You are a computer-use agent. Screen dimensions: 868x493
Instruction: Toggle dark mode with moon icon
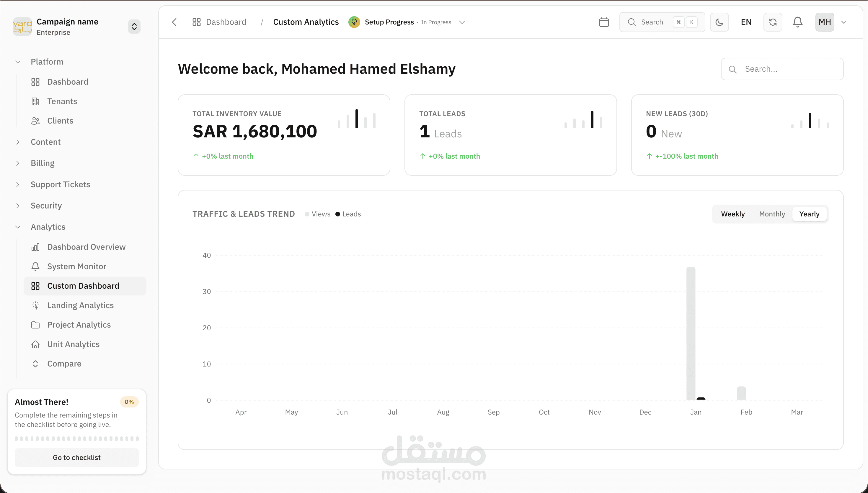719,22
